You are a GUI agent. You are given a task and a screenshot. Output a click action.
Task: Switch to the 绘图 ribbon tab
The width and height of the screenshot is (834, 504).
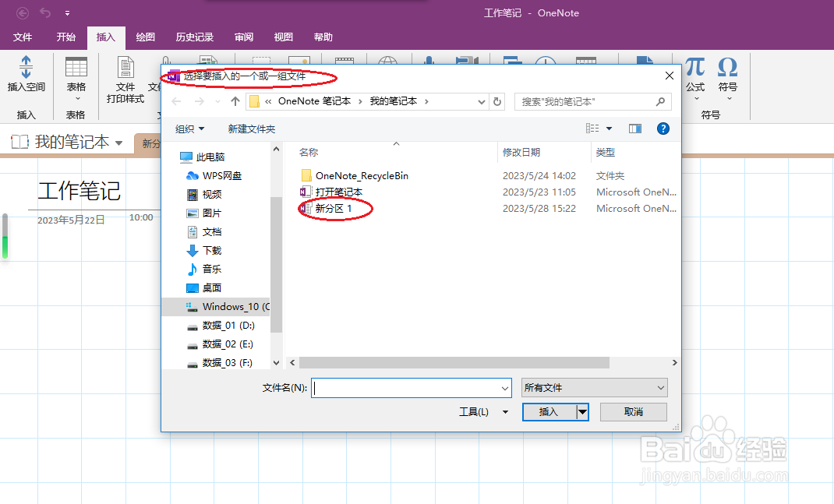145,37
